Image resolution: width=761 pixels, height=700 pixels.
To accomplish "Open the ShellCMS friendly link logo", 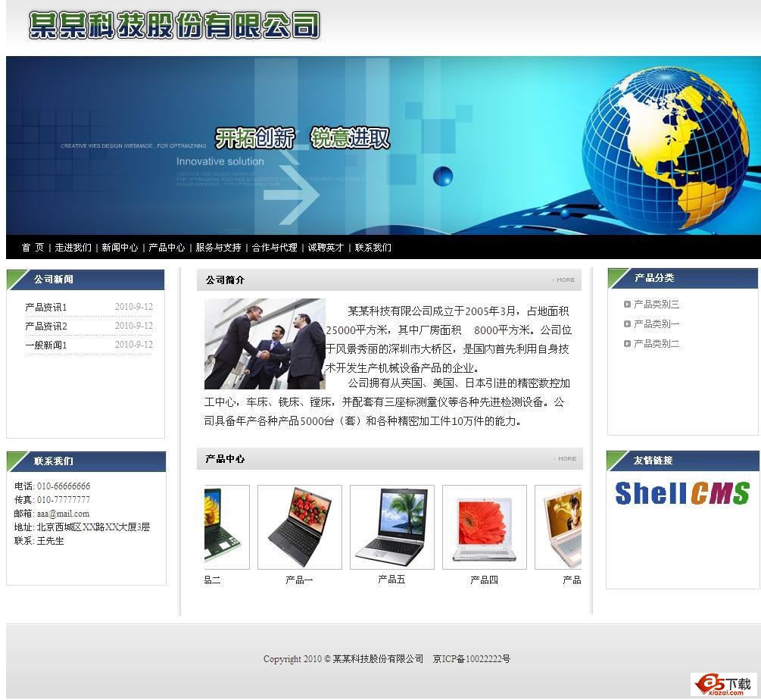I will click(x=682, y=493).
